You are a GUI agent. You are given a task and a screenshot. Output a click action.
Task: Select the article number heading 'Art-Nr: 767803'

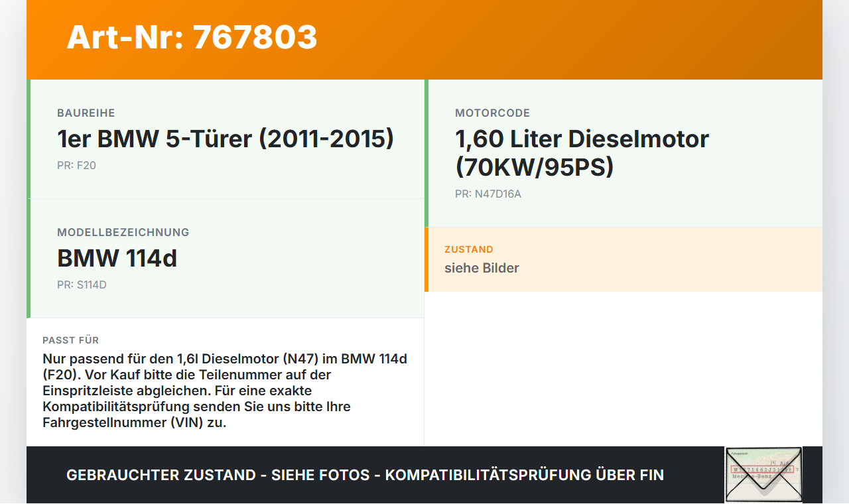192,37
